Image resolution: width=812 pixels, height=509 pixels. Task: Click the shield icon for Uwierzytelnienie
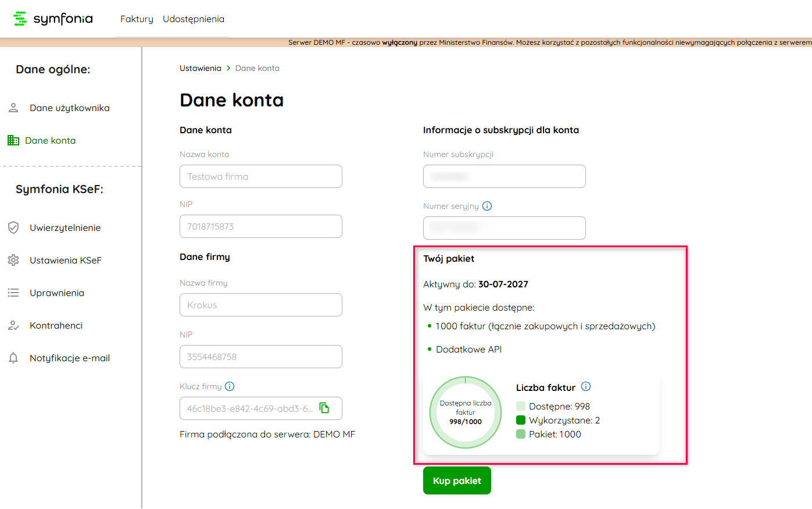(13, 227)
